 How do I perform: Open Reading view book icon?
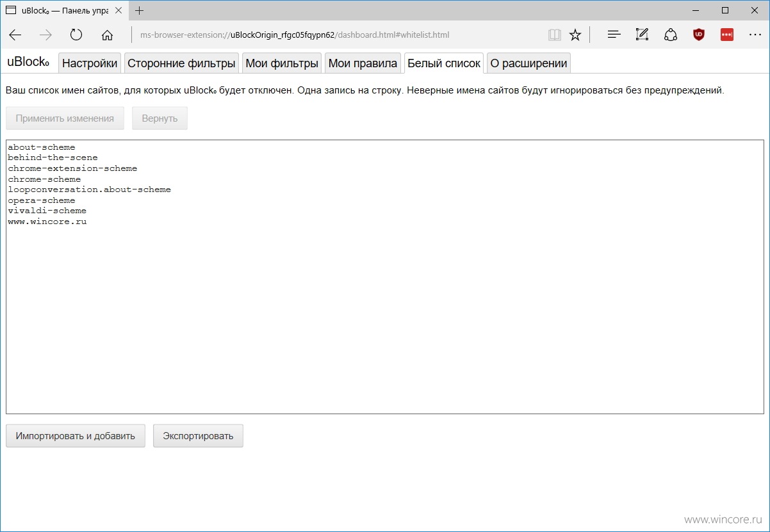(554, 35)
